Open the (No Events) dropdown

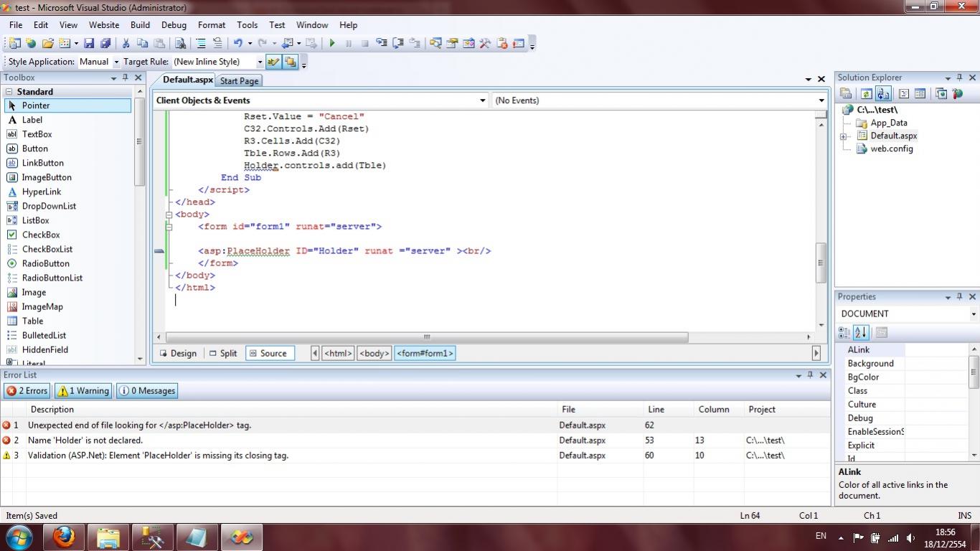(821, 100)
